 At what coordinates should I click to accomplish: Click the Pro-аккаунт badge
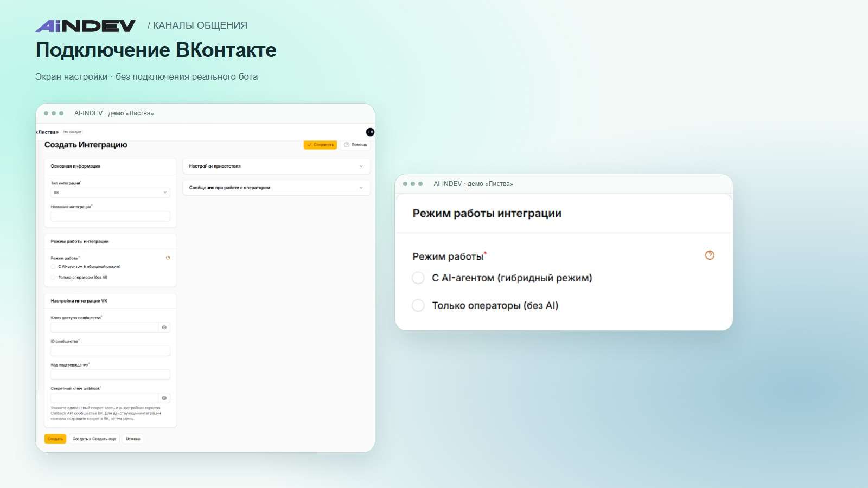[72, 132]
